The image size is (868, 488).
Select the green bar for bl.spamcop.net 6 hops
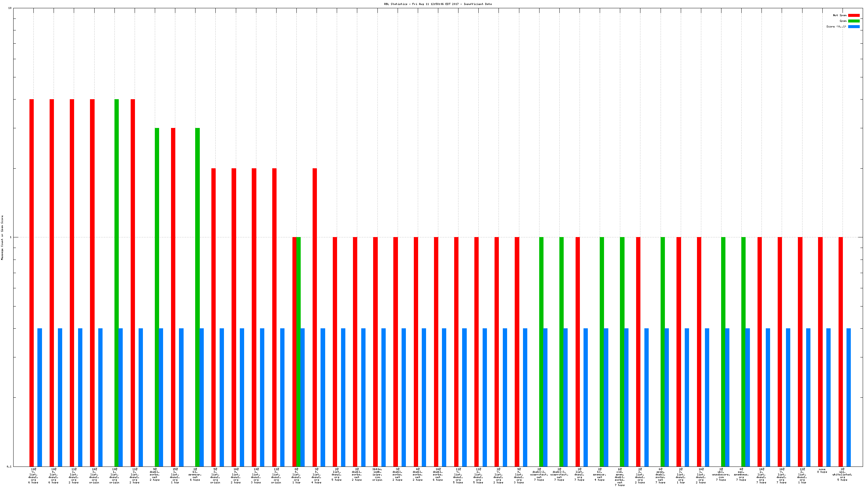click(197, 296)
